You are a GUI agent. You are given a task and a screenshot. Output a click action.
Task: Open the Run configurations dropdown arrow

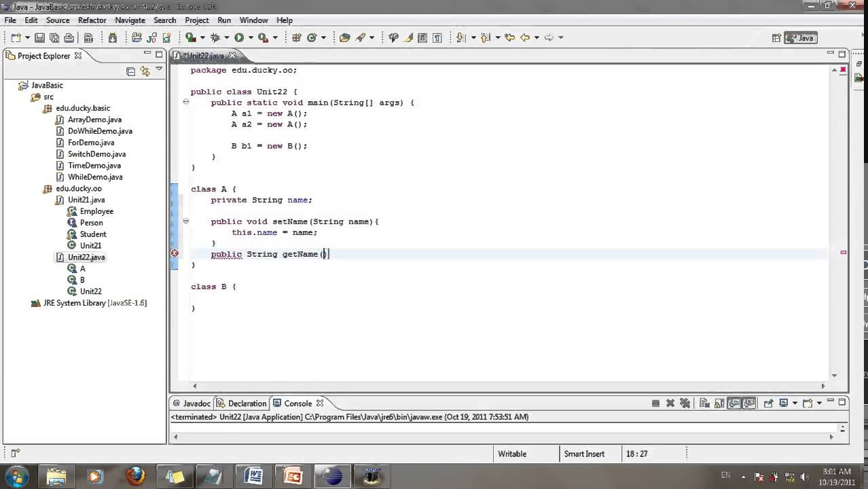[x=251, y=38]
